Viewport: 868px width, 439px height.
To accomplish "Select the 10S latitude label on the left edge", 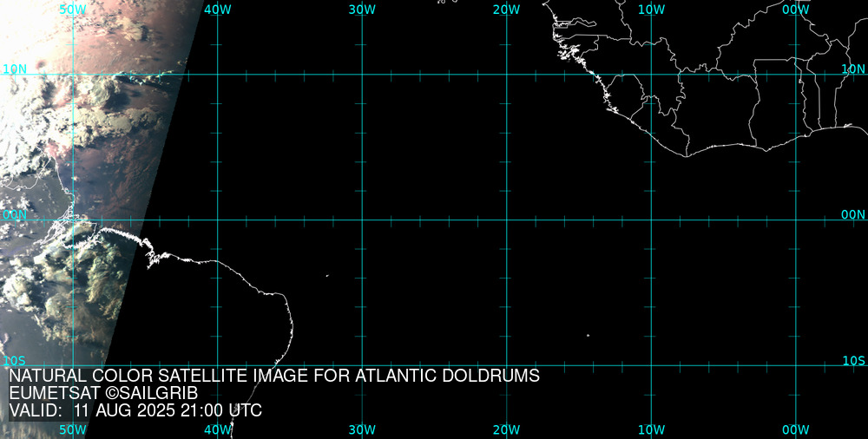I will pyautogui.click(x=15, y=361).
